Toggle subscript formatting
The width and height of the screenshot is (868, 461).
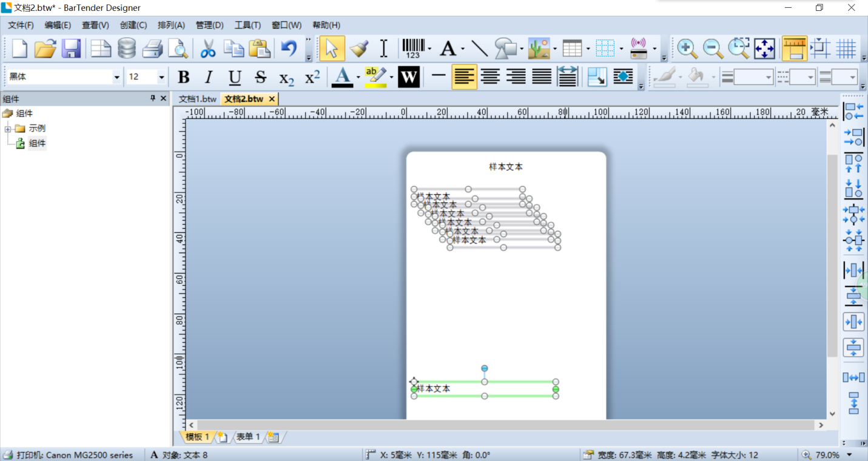[286, 77]
